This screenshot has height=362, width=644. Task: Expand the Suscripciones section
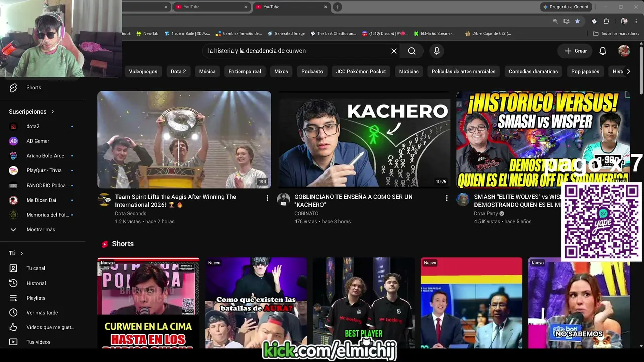click(x=31, y=112)
